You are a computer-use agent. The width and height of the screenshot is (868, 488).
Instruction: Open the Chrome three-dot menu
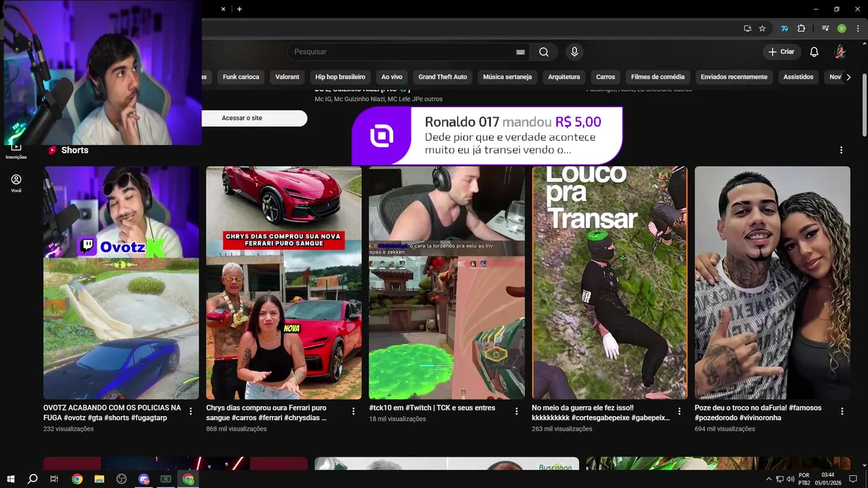pyautogui.click(x=857, y=28)
